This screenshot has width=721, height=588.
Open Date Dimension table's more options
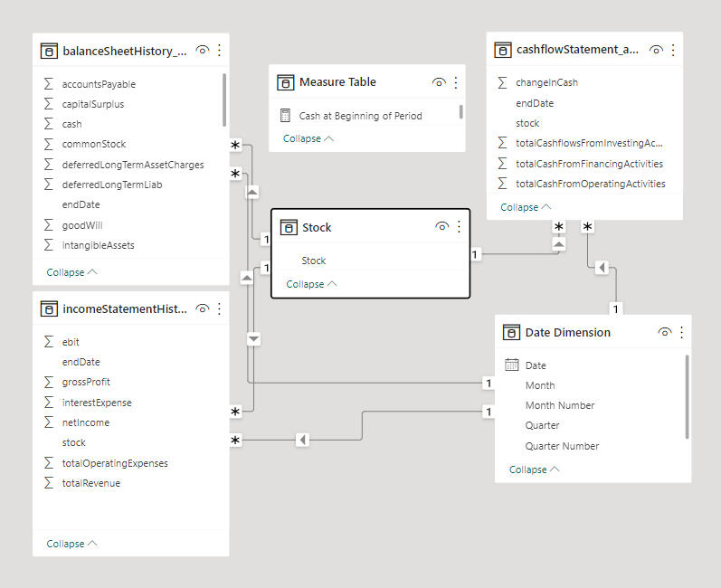point(682,332)
